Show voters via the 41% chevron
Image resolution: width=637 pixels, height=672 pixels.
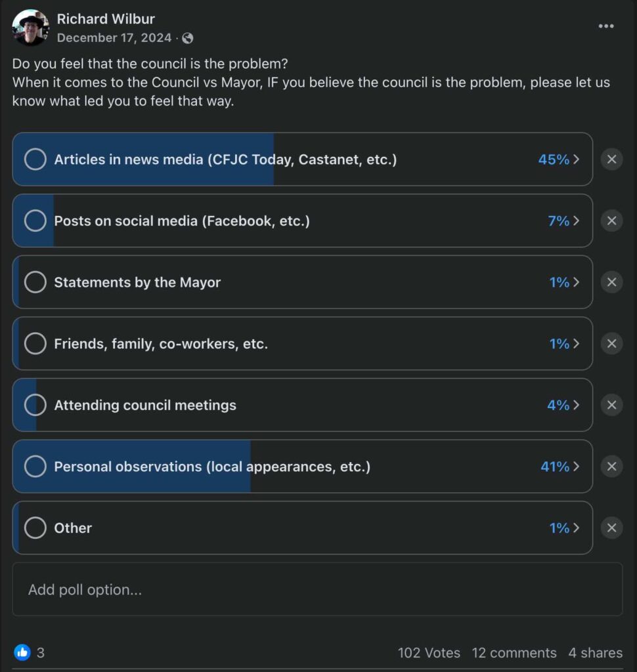576,467
